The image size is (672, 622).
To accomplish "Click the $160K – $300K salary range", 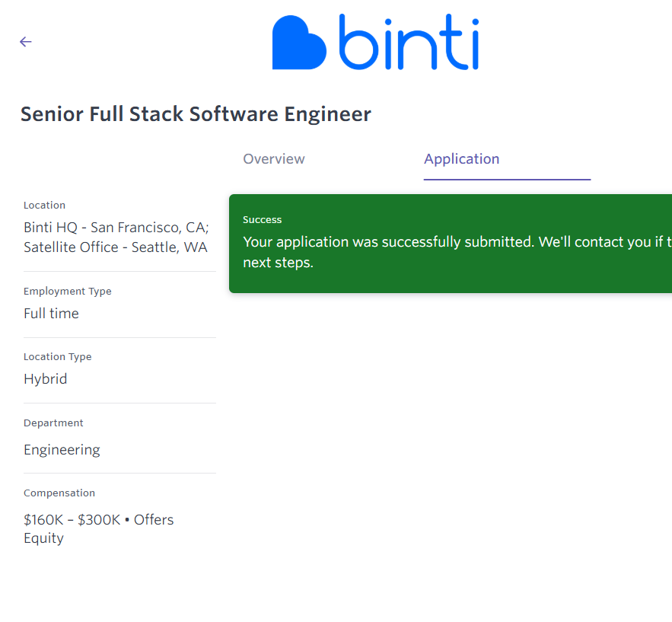I will [x=72, y=520].
